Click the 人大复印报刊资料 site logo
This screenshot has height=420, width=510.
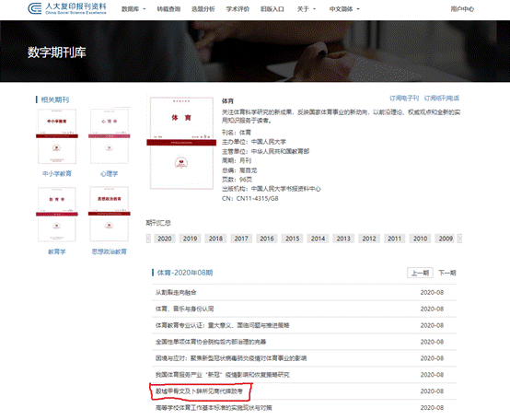67,8
